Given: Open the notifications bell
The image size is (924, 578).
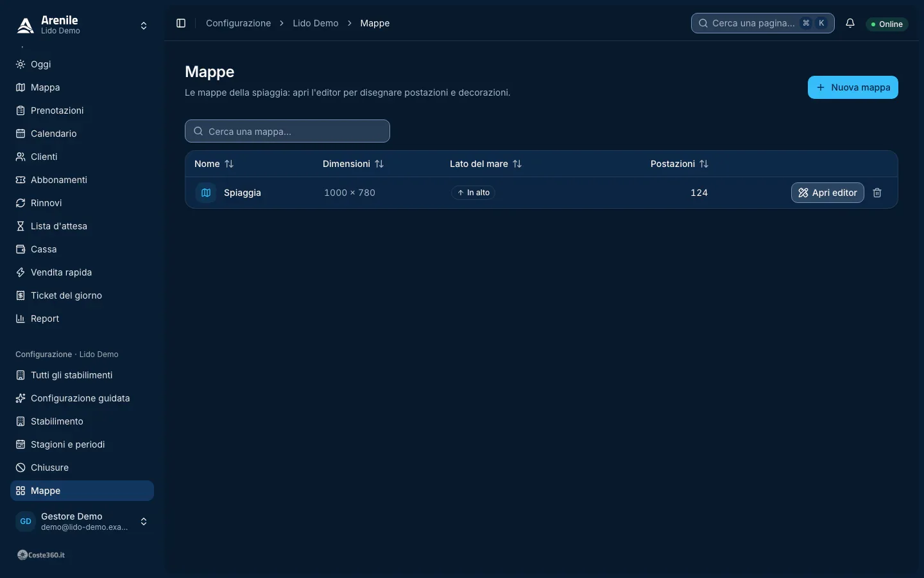Looking at the screenshot, I should (850, 23).
